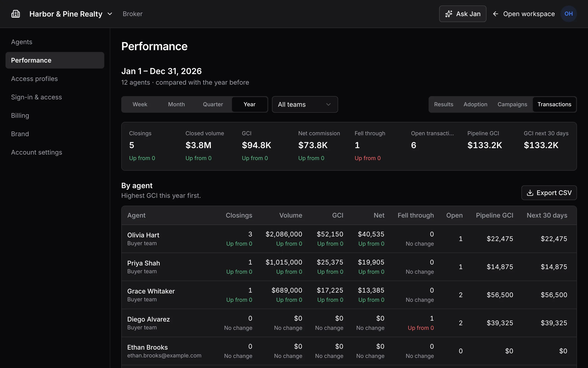Open the All teams dropdown

tap(305, 104)
